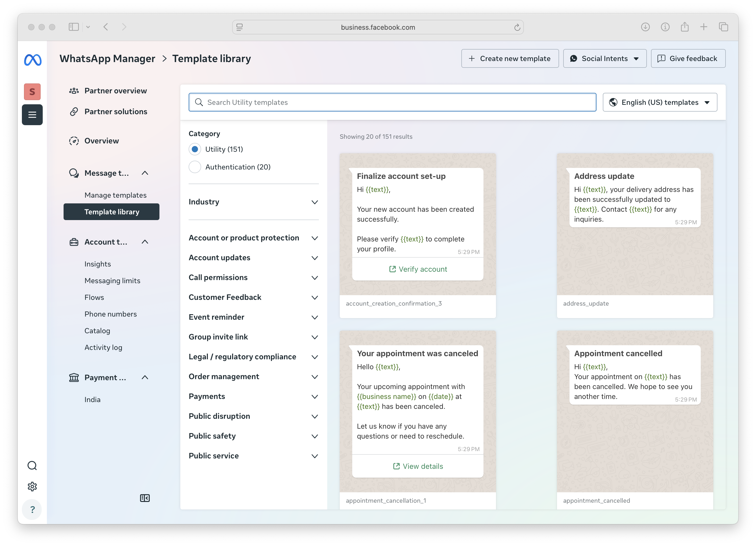
Task: Open Phone numbers in sidebar
Action: pos(110,314)
